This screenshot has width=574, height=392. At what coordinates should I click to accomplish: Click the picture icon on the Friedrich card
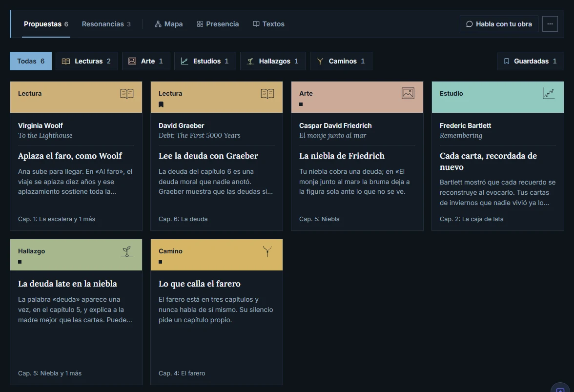pos(408,93)
